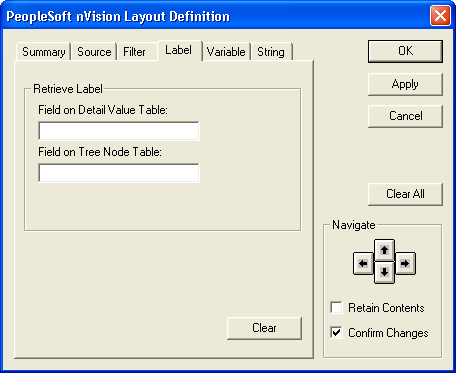
Task: Open the Variable tab
Action: point(226,52)
